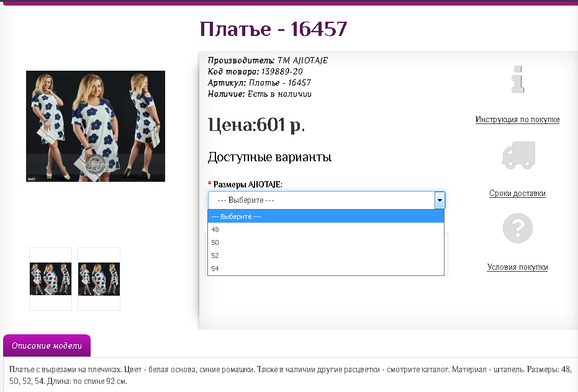Open the first small dress thumbnail
Viewport: 578px width, 392px height.
[50, 279]
